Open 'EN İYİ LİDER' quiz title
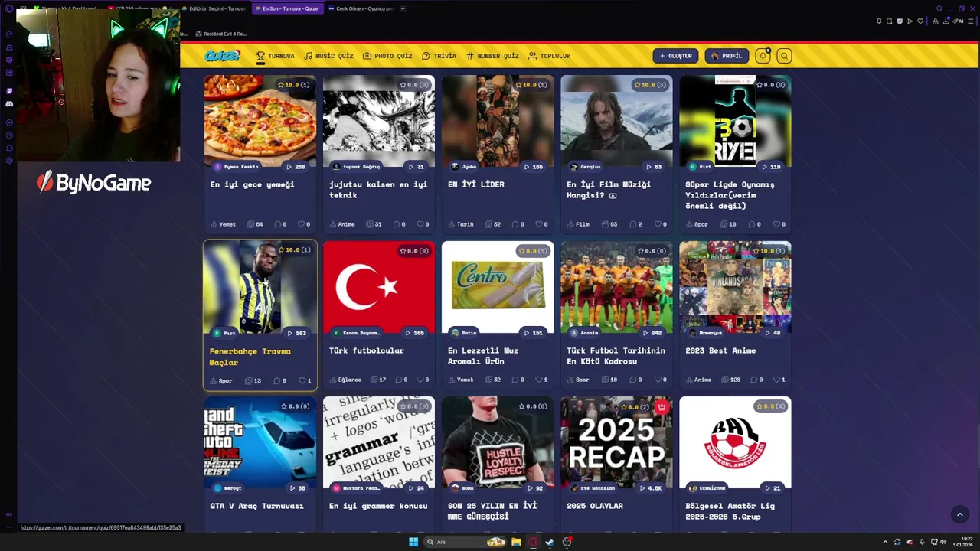Screen dimensions: 980x551 pos(475,184)
